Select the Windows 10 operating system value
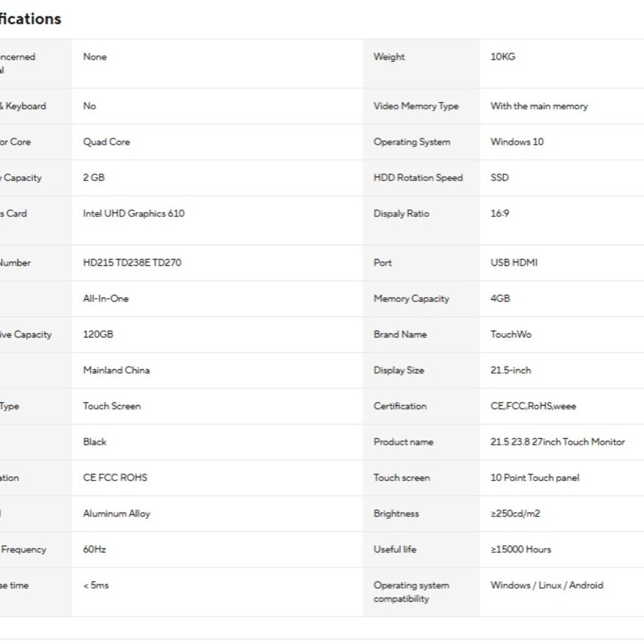 pos(516,142)
